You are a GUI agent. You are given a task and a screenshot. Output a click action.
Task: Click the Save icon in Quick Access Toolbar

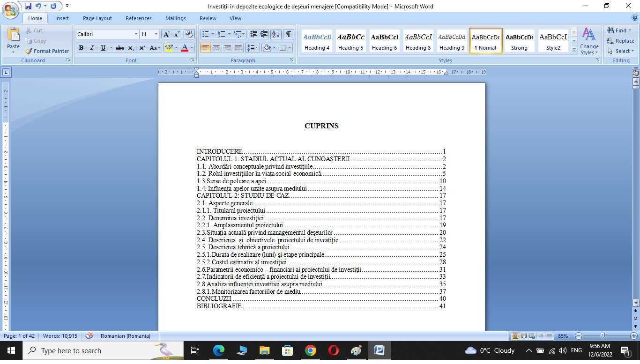click(28, 6)
